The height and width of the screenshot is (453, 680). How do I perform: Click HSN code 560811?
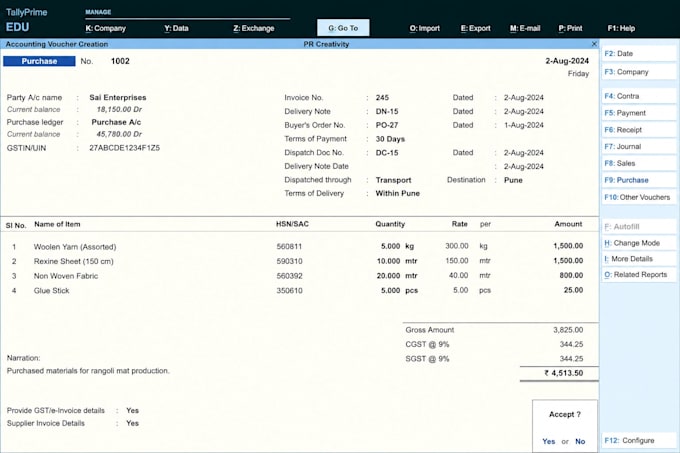tap(289, 247)
